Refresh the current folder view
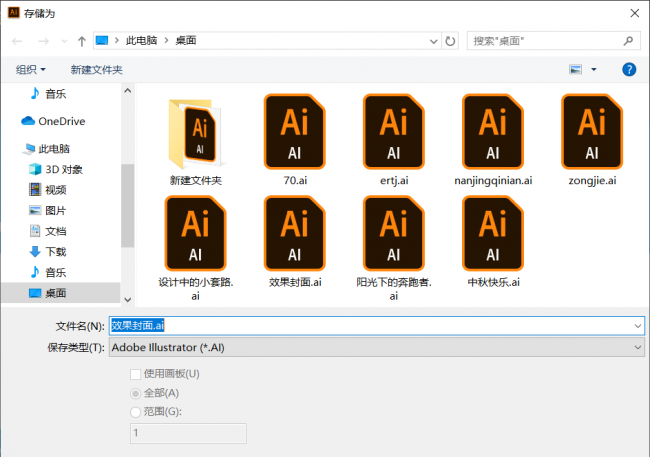Screen dimensions: 650x457 point(450,41)
